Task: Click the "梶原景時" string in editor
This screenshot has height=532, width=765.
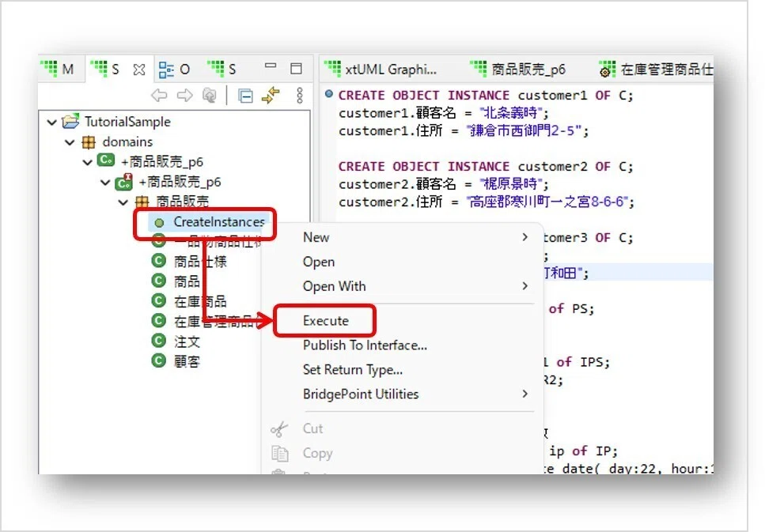Action: pyautogui.click(x=511, y=184)
